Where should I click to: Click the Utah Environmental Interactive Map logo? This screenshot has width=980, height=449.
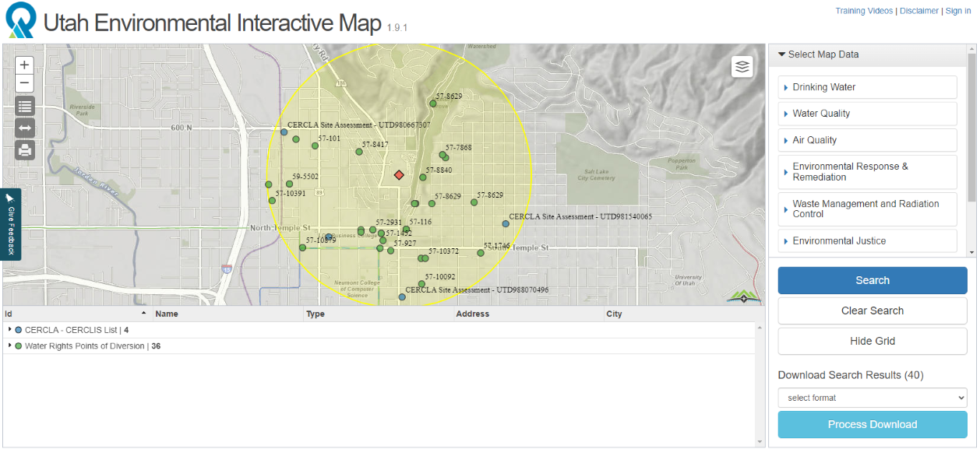21,21
